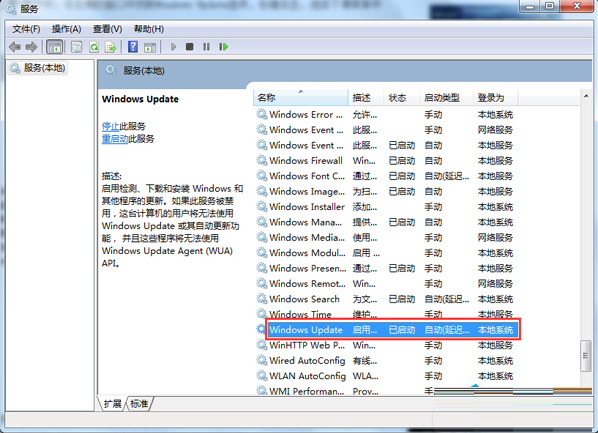Toggle the show/hide console tree icon
The image size is (598, 433).
coord(54,47)
